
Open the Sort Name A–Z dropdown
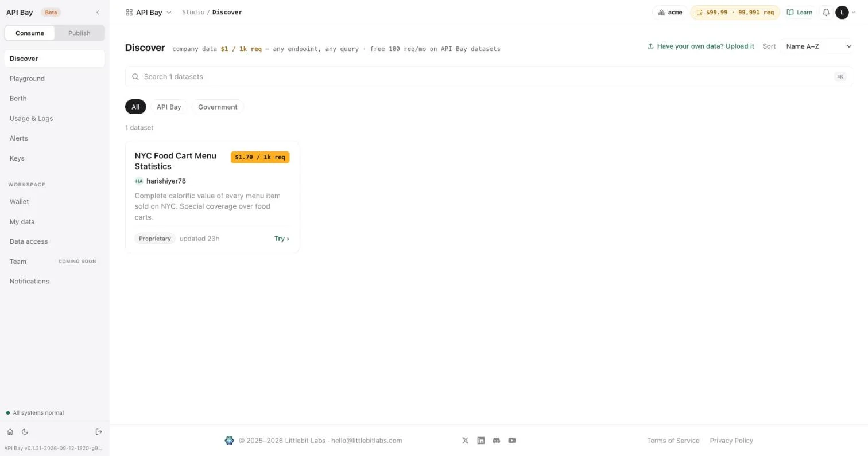pos(816,46)
